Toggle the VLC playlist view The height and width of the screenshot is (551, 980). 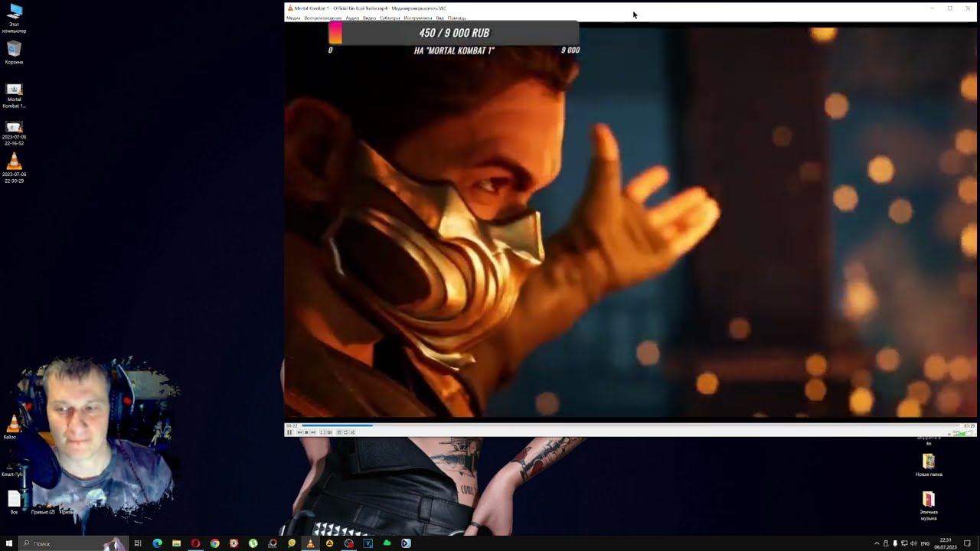339,432
